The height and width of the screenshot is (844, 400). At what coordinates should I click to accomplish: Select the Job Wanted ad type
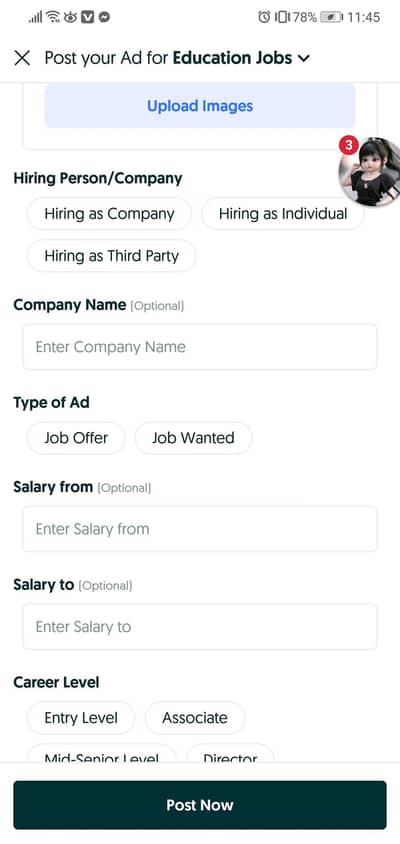pyautogui.click(x=193, y=438)
